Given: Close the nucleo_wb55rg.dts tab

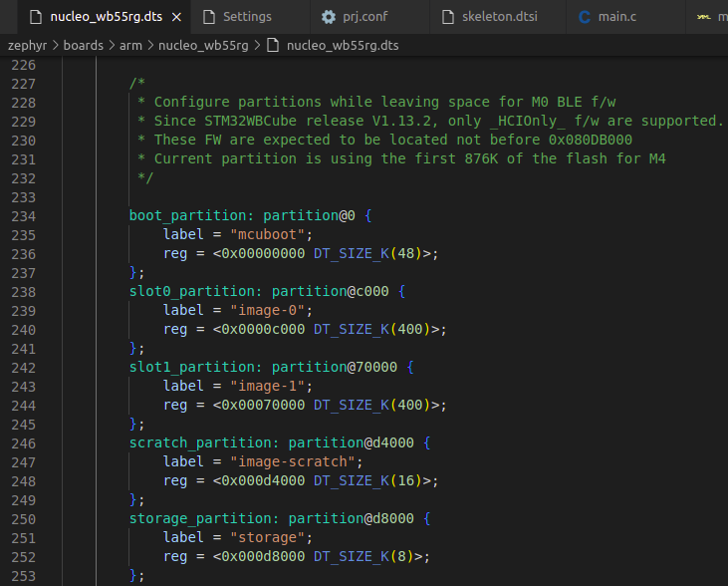Looking at the screenshot, I should pos(176,17).
